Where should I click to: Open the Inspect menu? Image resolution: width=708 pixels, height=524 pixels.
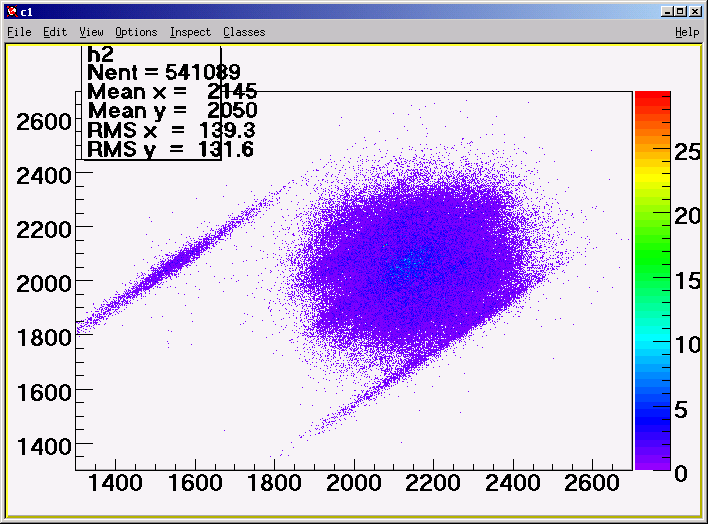(x=190, y=32)
